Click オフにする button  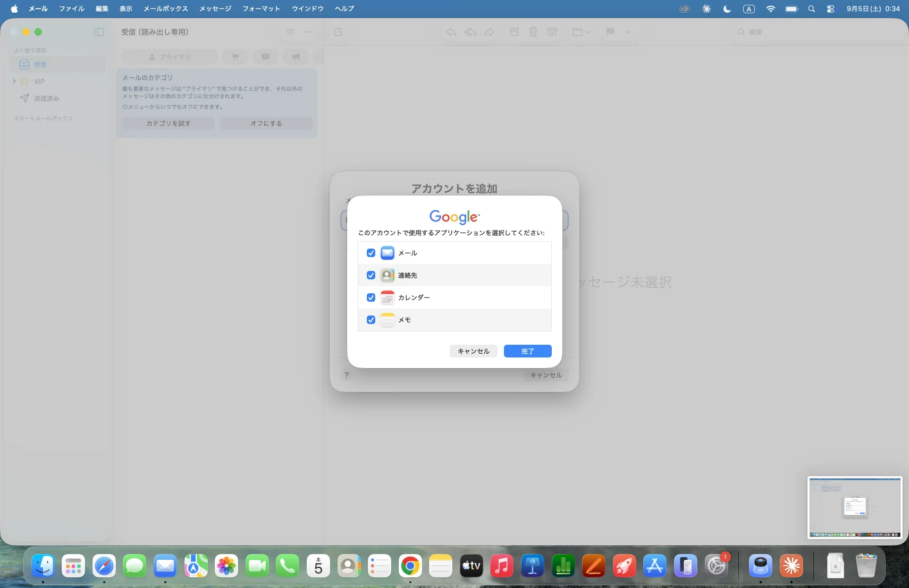pyautogui.click(x=266, y=123)
